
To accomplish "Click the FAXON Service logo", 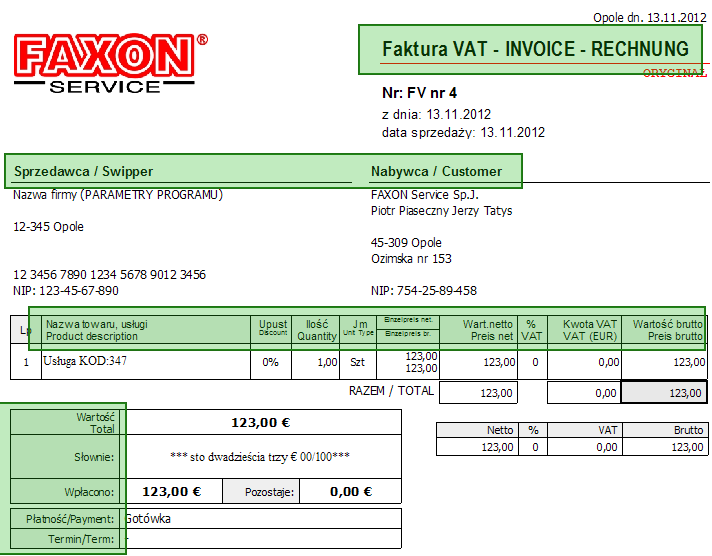I will click(x=110, y=63).
